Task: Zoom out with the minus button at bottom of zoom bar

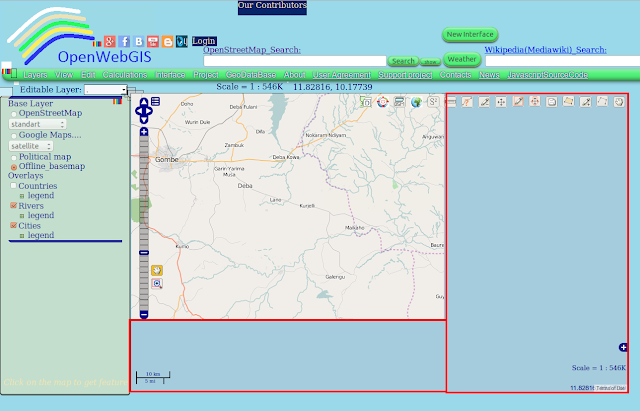Action: point(144,314)
